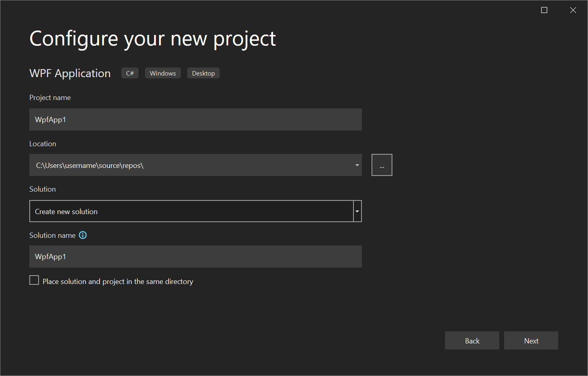Select the Desktop project type tag
Viewport: 588px width, 376px height.
coord(203,73)
